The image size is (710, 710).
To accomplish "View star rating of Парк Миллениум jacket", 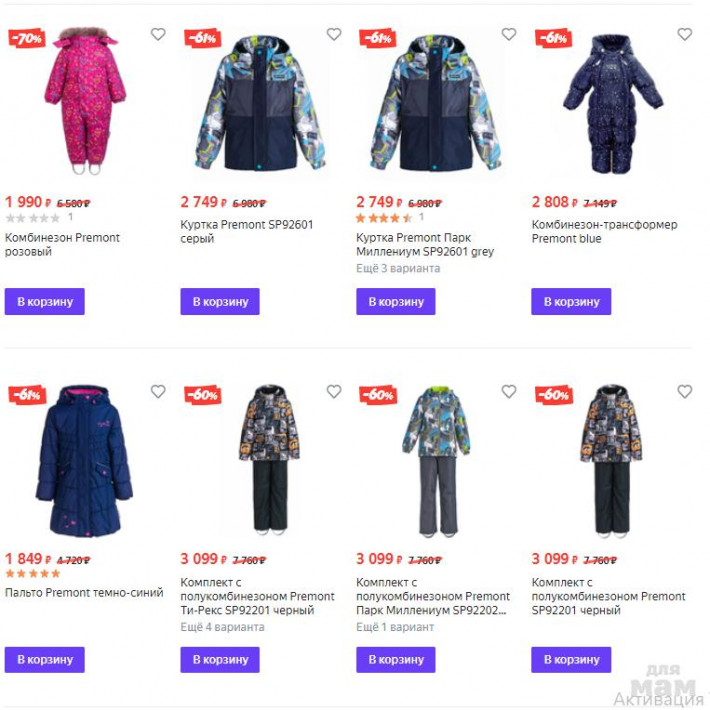I will point(384,218).
